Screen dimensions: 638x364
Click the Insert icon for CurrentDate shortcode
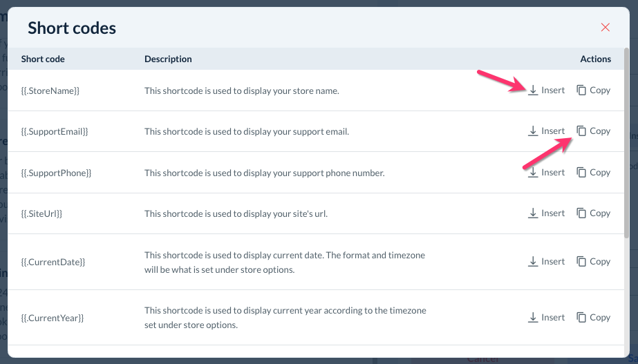click(x=533, y=261)
